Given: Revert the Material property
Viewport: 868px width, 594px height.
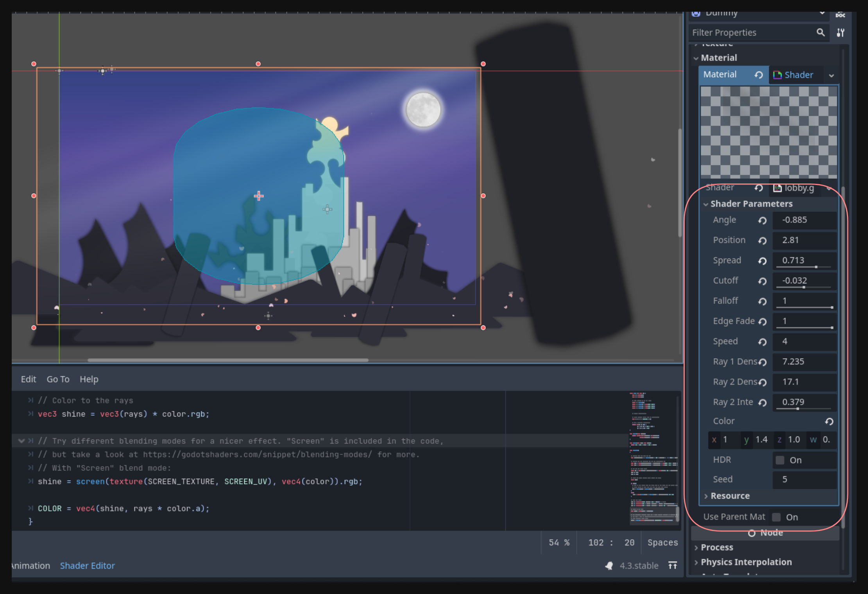Looking at the screenshot, I should pos(759,75).
